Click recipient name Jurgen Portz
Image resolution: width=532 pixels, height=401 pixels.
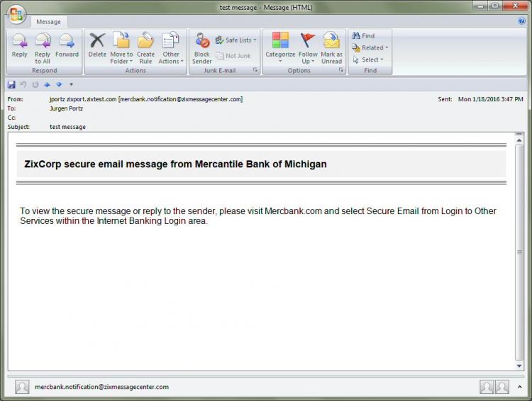pos(66,108)
